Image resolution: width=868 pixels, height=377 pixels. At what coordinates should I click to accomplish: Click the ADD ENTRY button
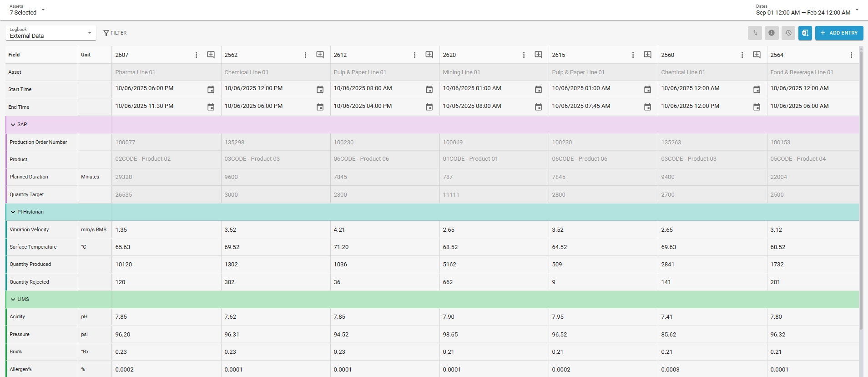pos(839,33)
